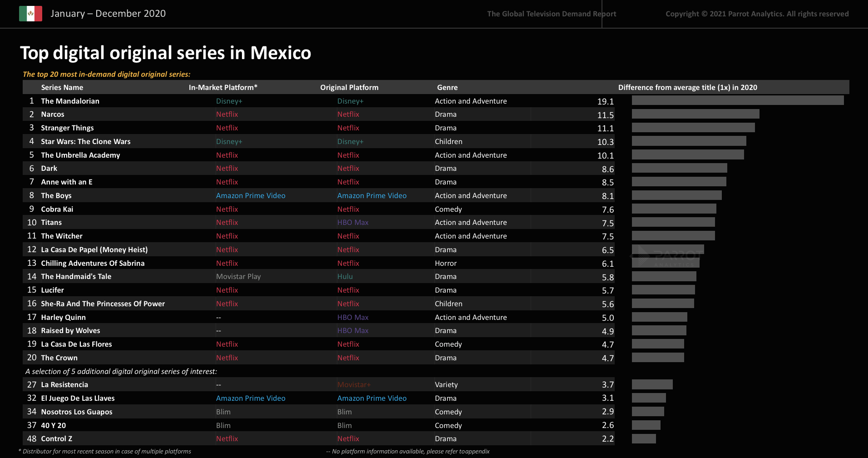Click the 'January – December 2020' header text
Image resolution: width=868 pixels, height=458 pixels.
click(108, 14)
